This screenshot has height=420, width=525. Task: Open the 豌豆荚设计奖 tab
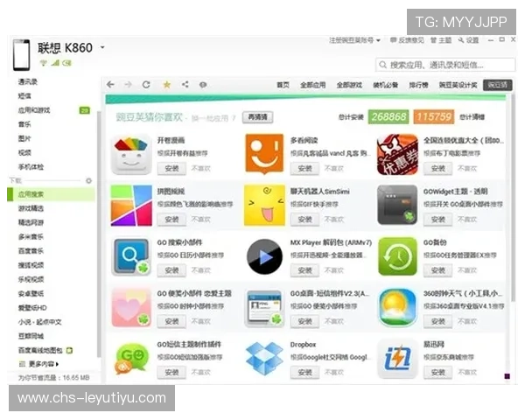[x=458, y=85]
